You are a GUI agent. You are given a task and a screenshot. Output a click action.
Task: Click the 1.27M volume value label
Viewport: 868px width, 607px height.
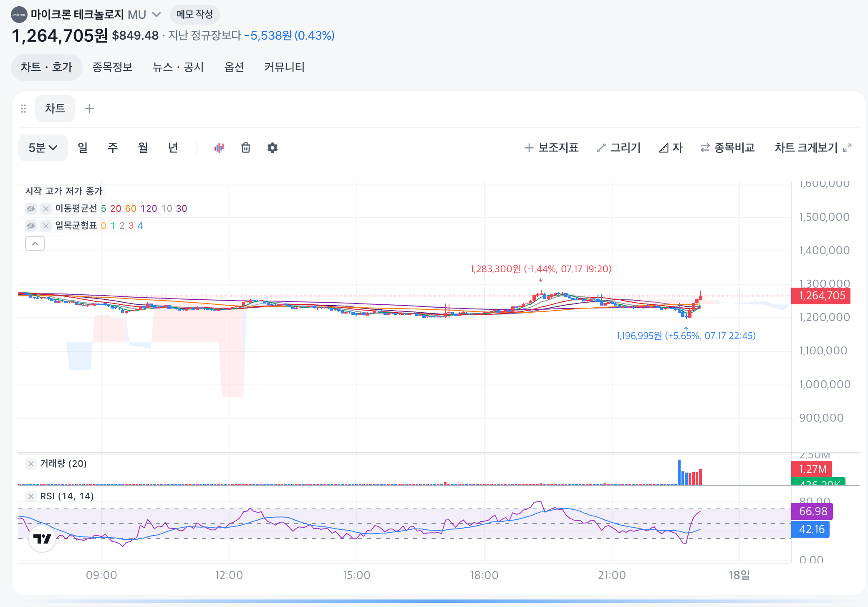(812, 469)
